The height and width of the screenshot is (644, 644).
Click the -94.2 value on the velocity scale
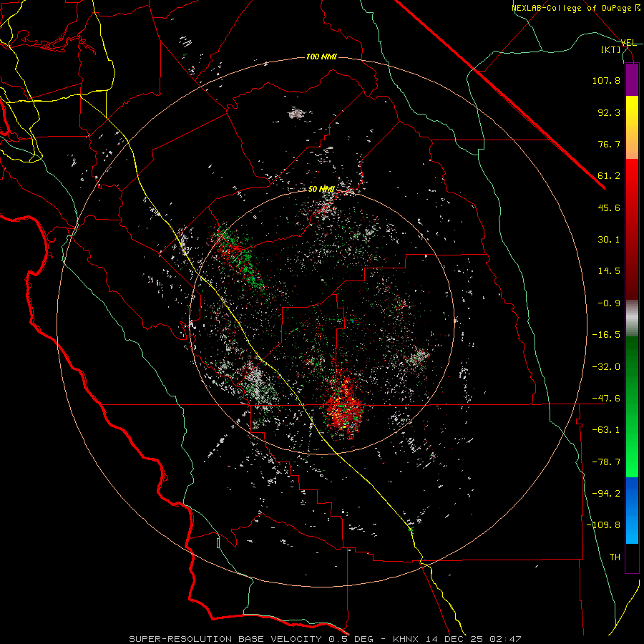pos(606,494)
